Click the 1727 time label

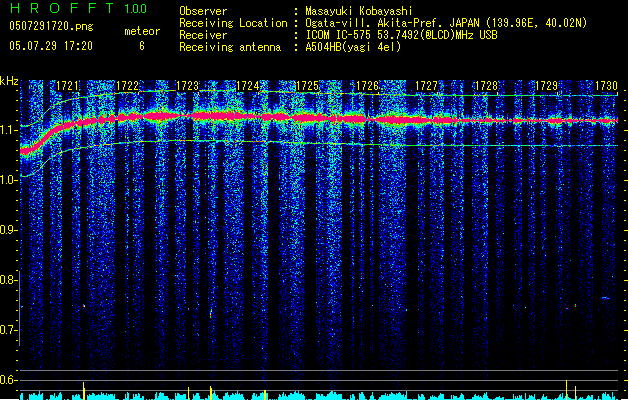pyautogui.click(x=426, y=86)
